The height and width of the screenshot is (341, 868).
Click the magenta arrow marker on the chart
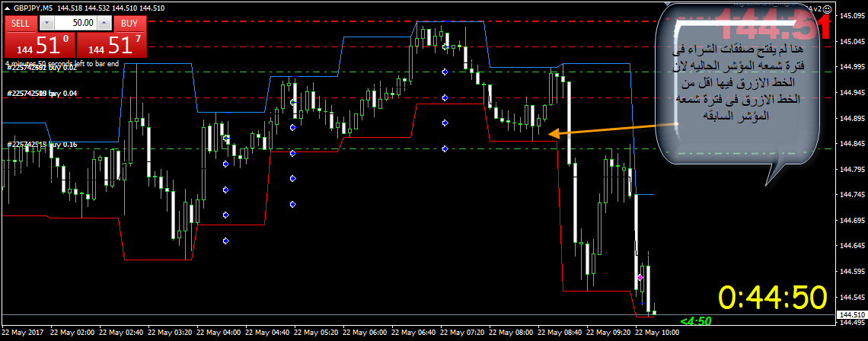pyautogui.click(x=640, y=278)
